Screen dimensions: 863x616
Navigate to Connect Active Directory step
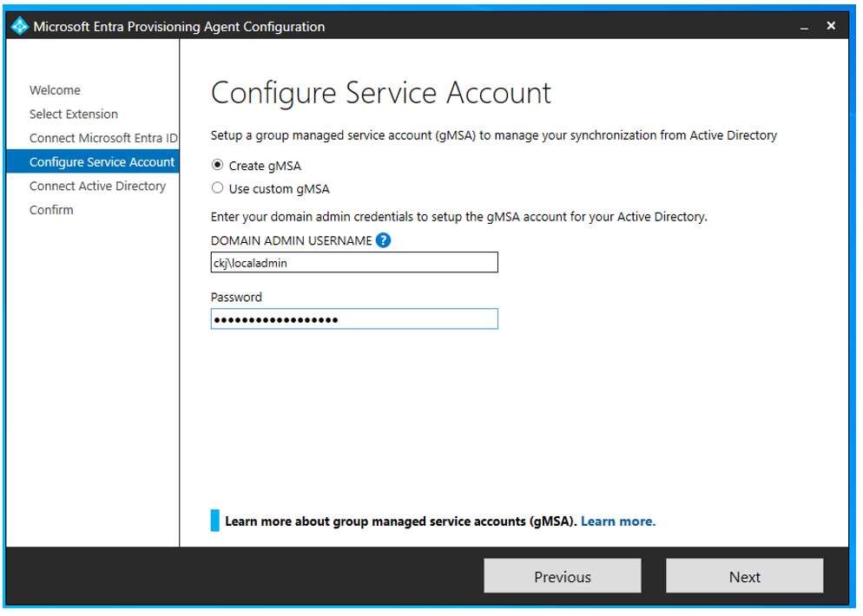click(x=97, y=186)
